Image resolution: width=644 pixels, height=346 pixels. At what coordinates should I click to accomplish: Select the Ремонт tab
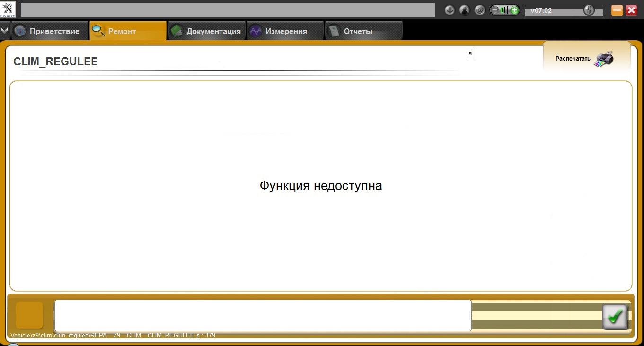[128, 31]
